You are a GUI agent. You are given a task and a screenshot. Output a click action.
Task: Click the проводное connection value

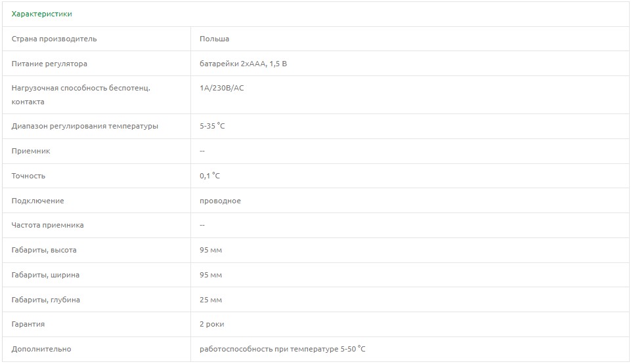coord(220,201)
